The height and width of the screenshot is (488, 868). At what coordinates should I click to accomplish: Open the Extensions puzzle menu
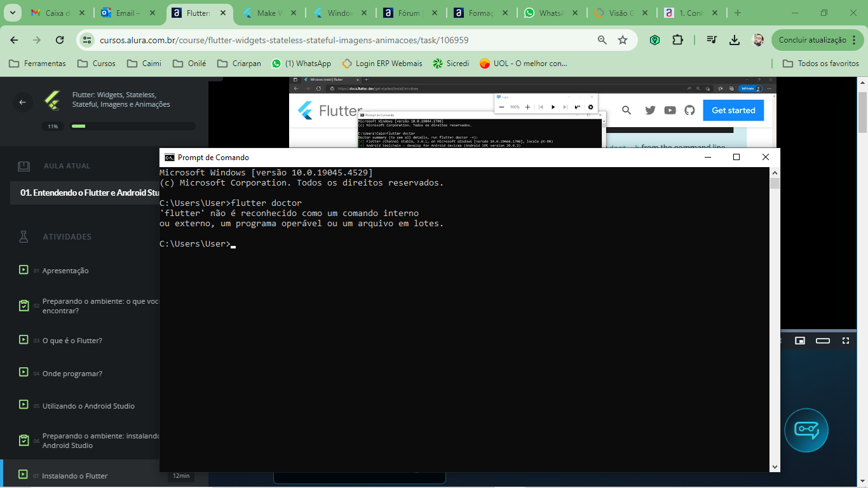tap(677, 40)
